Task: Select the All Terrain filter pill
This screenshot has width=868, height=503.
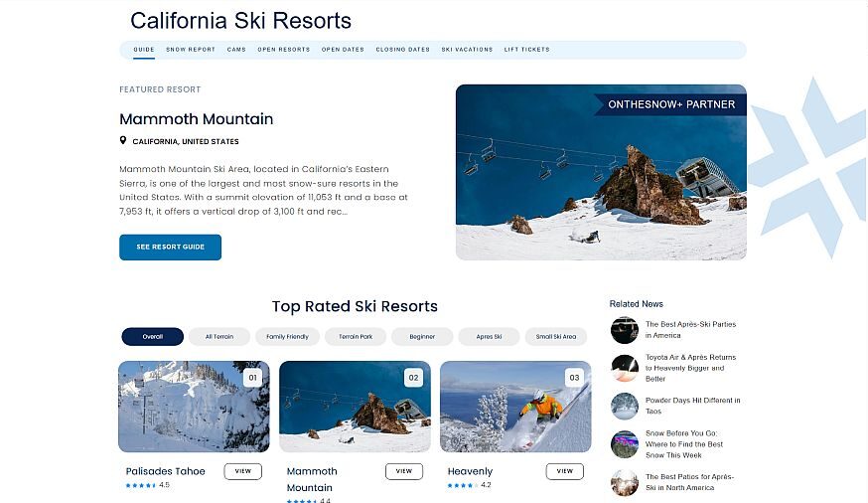Action: click(x=219, y=337)
